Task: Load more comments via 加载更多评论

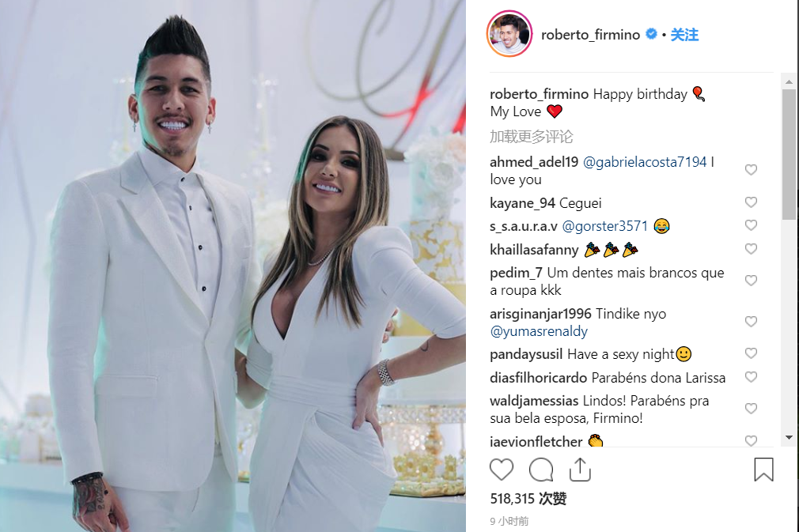Action: (x=531, y=137)
